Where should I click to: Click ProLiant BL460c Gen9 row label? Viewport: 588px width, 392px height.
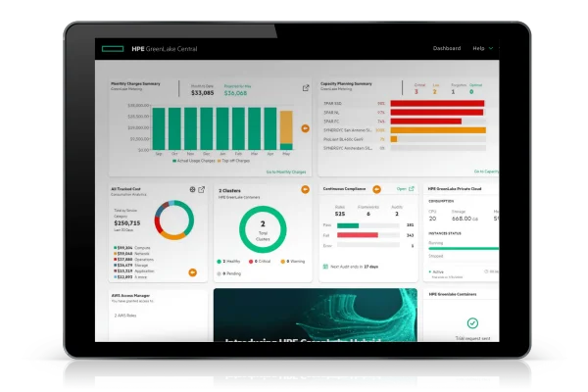(x=344, y=139)
